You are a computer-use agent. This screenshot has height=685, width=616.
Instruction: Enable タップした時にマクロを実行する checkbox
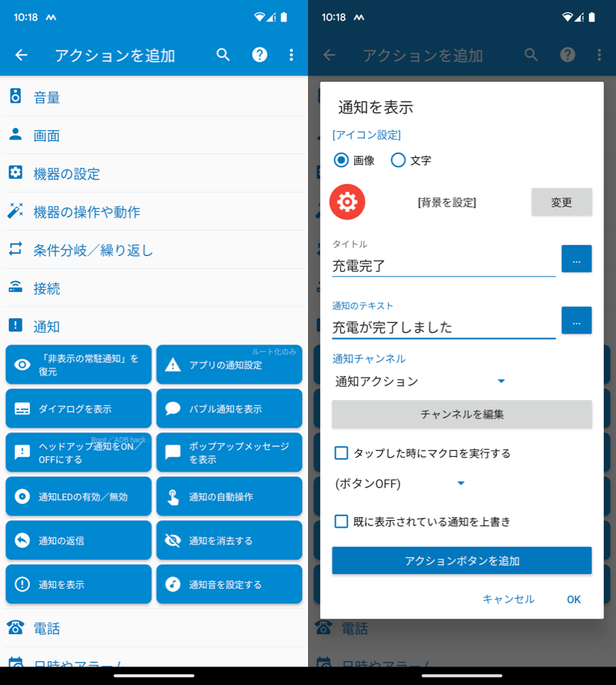point(342,453)
